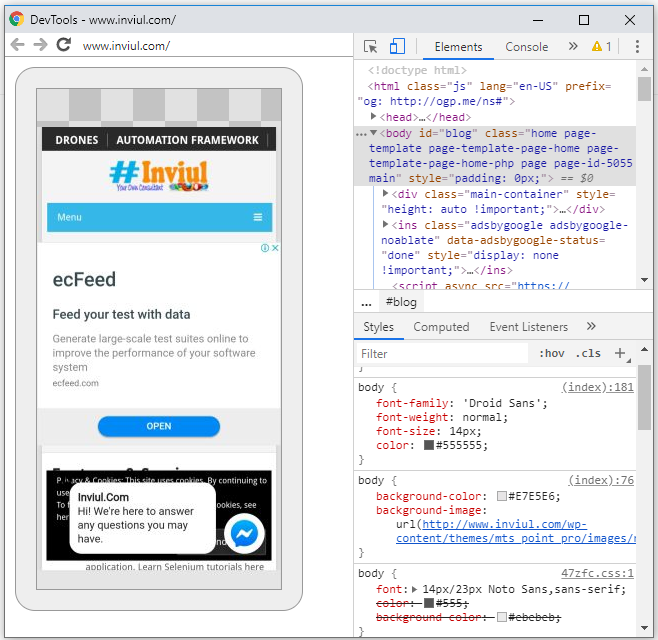Toggle the device toolbar icon

[397, 47]
